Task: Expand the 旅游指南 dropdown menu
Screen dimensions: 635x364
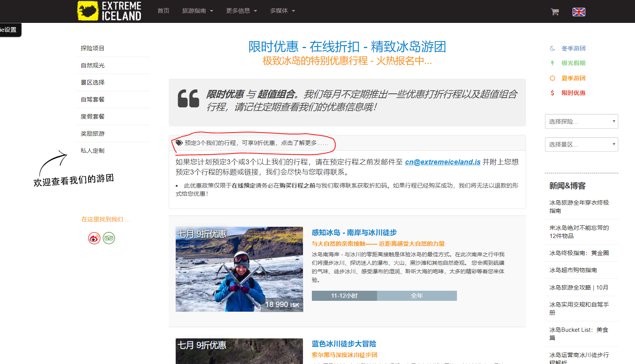Action: coord(197,11)
